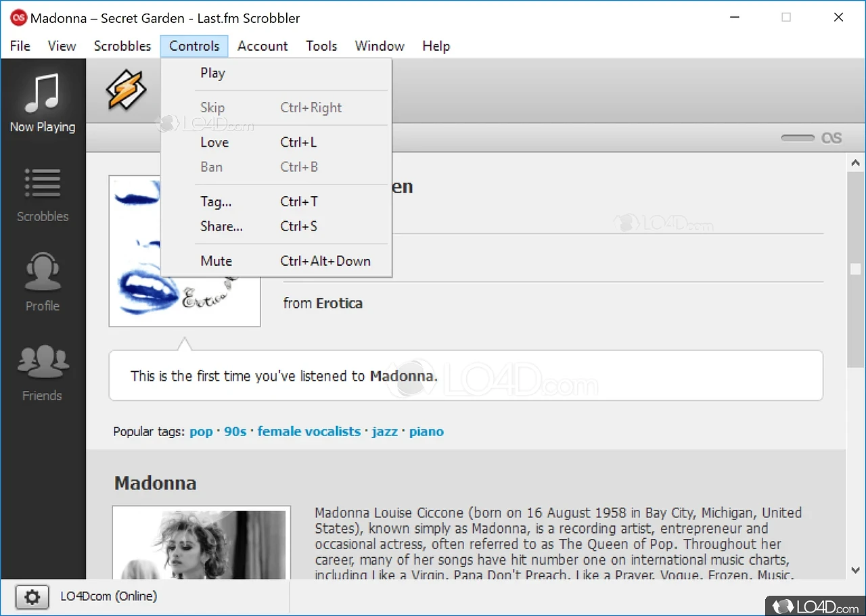Click the settings gear button
Viewport: 866px width, 616px height.
point(32,597)
